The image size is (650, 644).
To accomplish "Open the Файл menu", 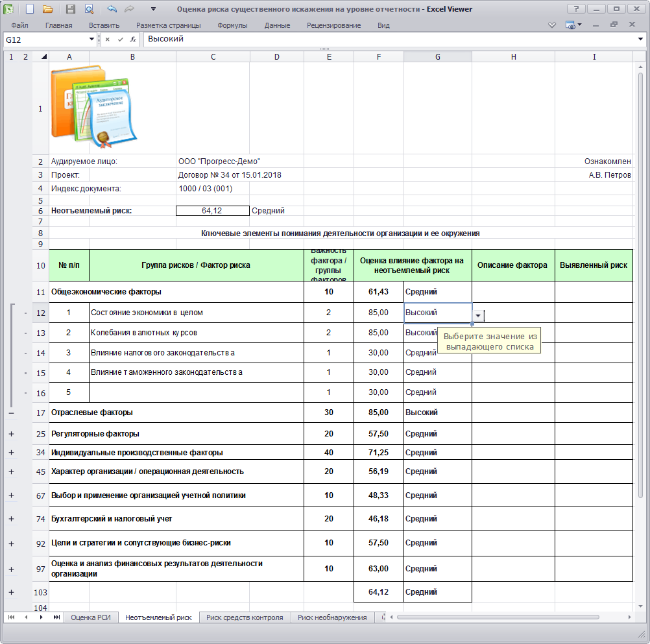I will 19,25.
